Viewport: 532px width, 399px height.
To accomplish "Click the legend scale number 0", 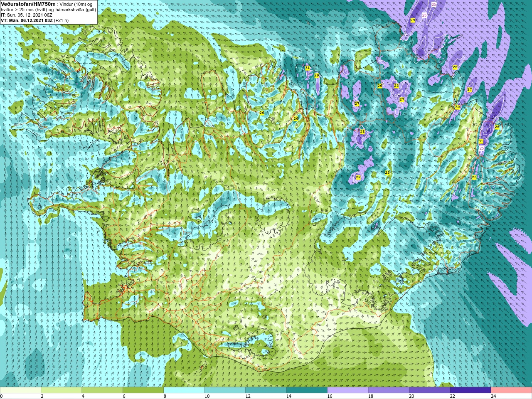I will [1, 396].
